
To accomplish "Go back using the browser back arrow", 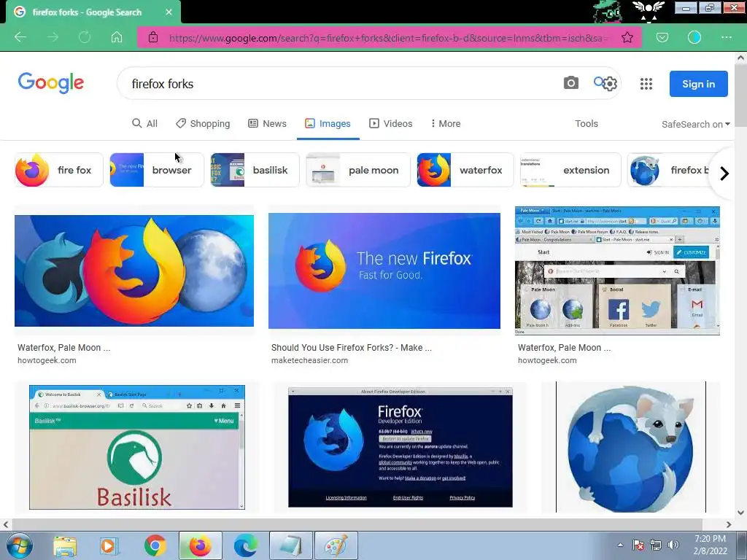I will point(20,37).
